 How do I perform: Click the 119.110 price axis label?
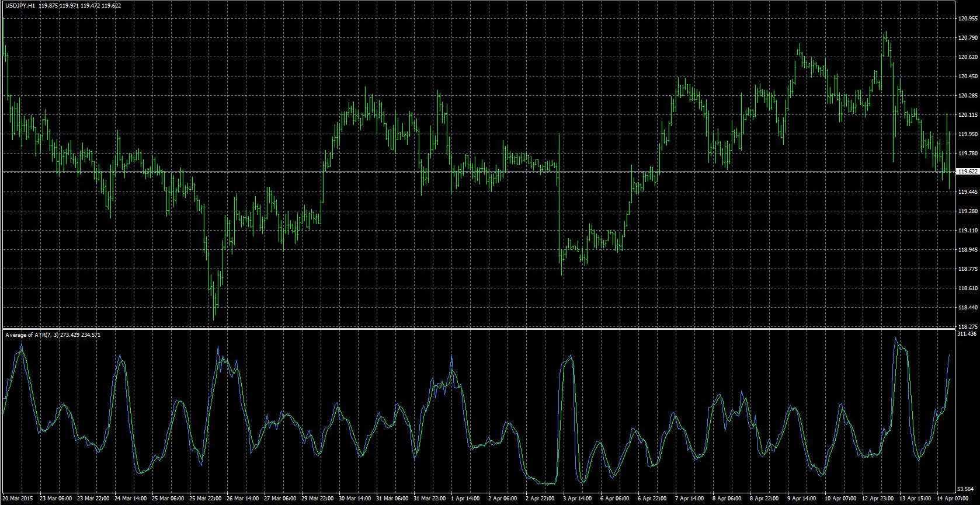click(x=968, y=231)
